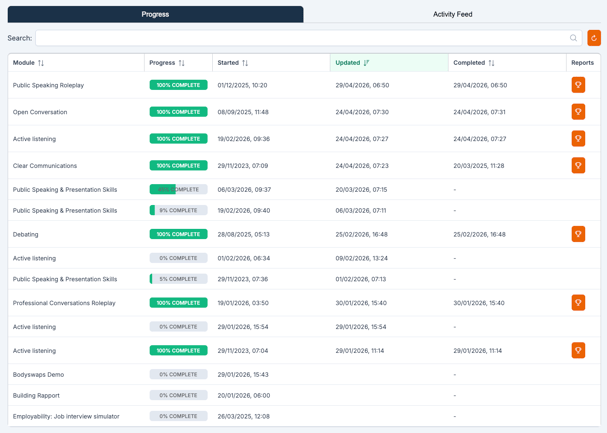Click the updated date 25/02/2026, 16:48
The height and width of the screenshot is (433, 607).
point(362,234)
